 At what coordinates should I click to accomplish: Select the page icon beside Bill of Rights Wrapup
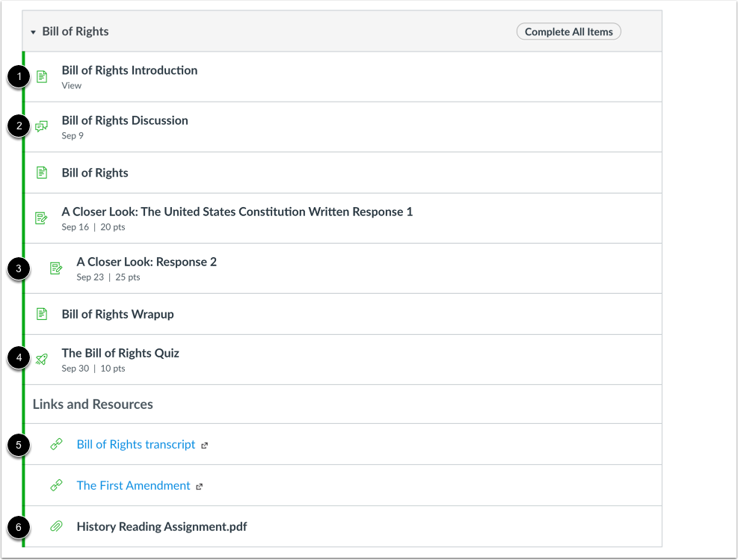pyautogui.click(x=41, y=313)
